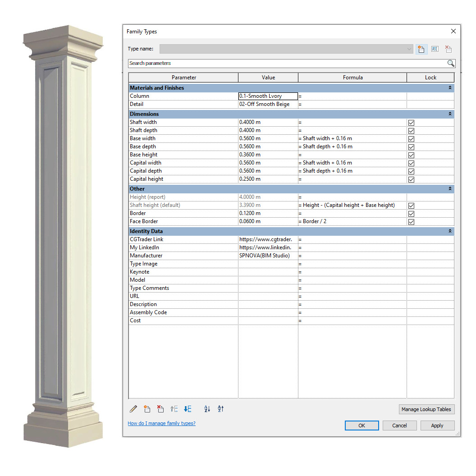This screenshot has height=476, width=476.
Task: Move parameter up with the arrow icon
Action: tap(174, 409)
